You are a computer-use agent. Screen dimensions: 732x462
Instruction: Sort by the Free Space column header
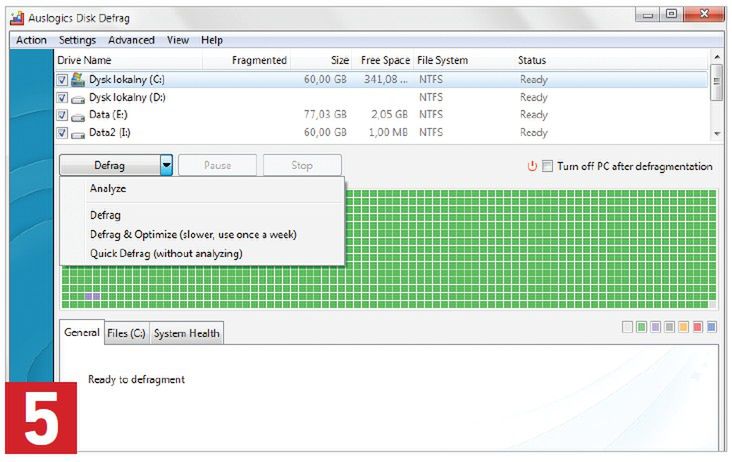tap(385, 60)
